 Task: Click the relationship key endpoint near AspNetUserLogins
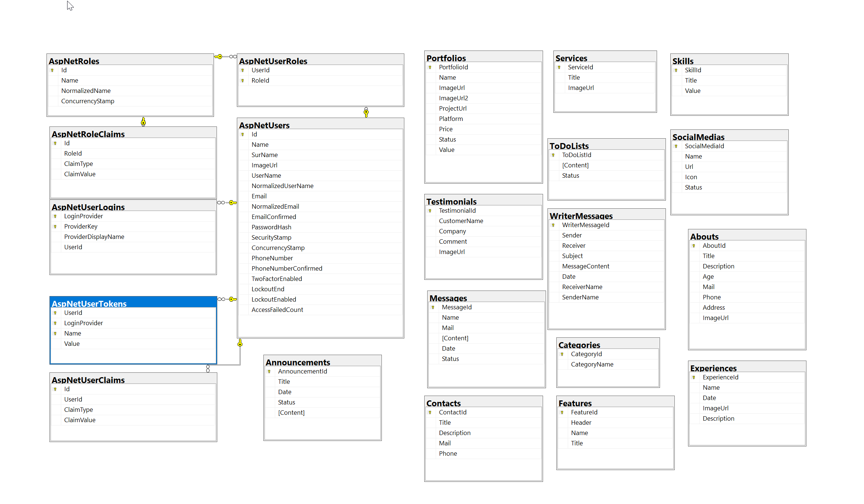coord(232,202)
